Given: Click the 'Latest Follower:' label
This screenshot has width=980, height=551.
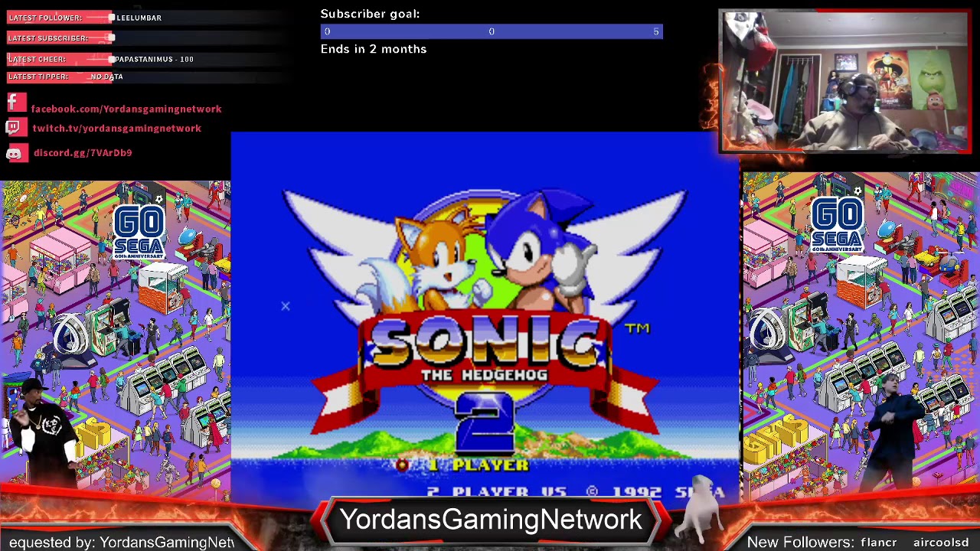Looking at the screenshot, I should click(46, 18).
